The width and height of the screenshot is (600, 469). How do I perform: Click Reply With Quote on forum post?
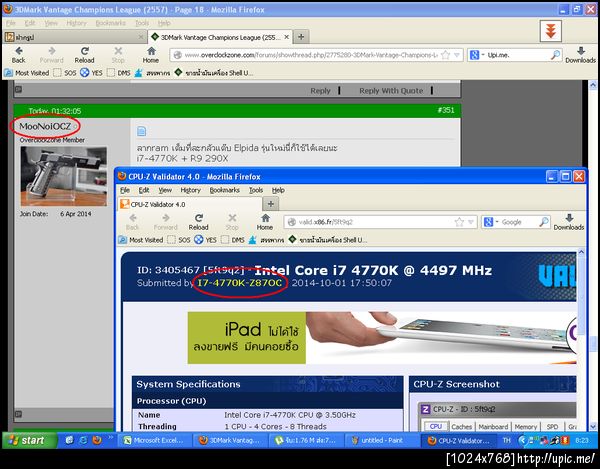(x=391, y=91)
